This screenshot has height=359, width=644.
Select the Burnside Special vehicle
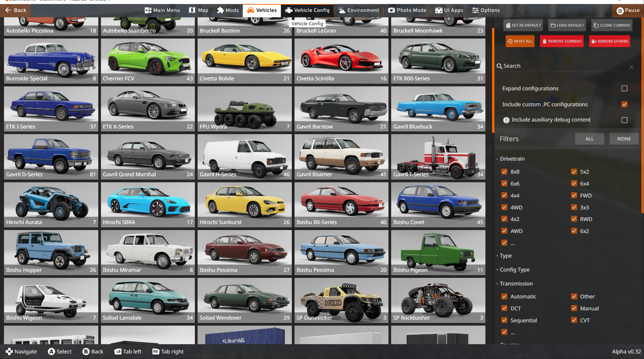coord(51,61)
